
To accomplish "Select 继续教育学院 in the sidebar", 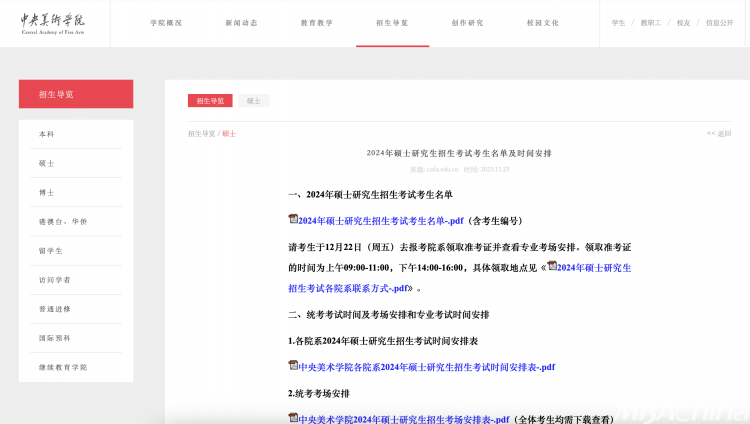I will 63,368.
